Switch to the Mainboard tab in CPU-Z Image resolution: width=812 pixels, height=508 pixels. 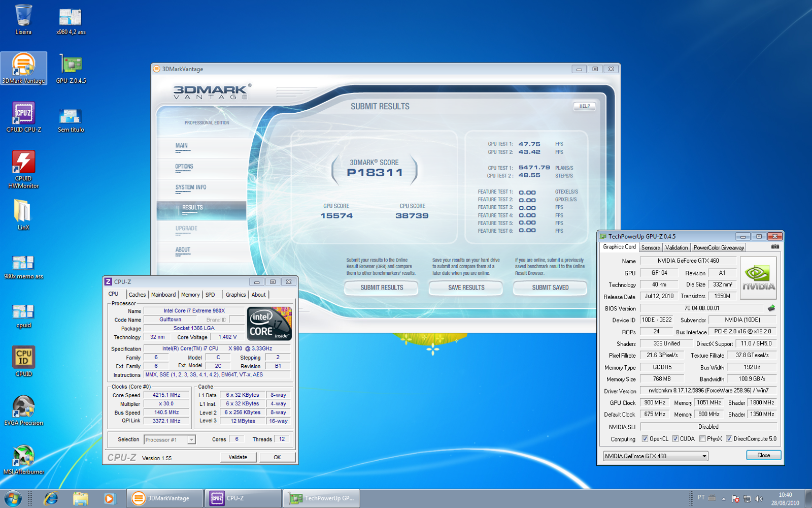tap(163, 295)
